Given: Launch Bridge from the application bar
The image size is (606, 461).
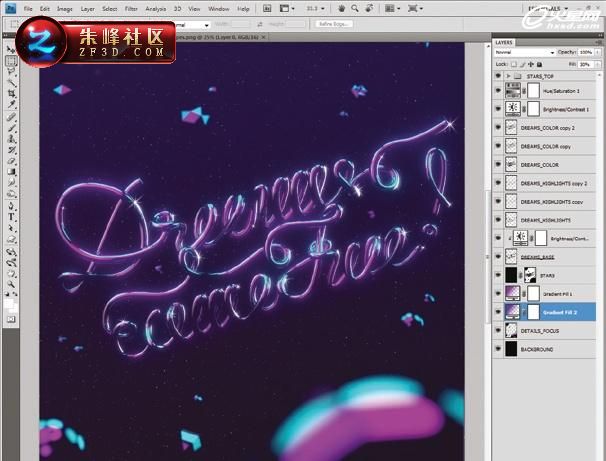Looking at the screenshot, I should tap(267, 8).
